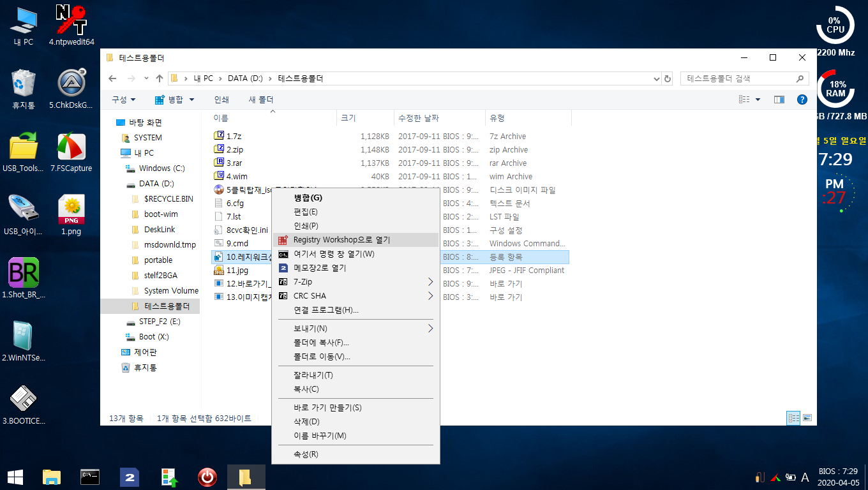Click the red power button in taskbar
This screenshot has width=868, height=490.
207,477
